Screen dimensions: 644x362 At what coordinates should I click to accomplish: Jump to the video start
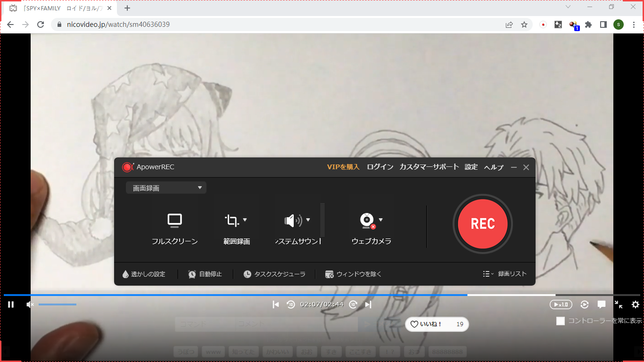click(x=276, y=304)
